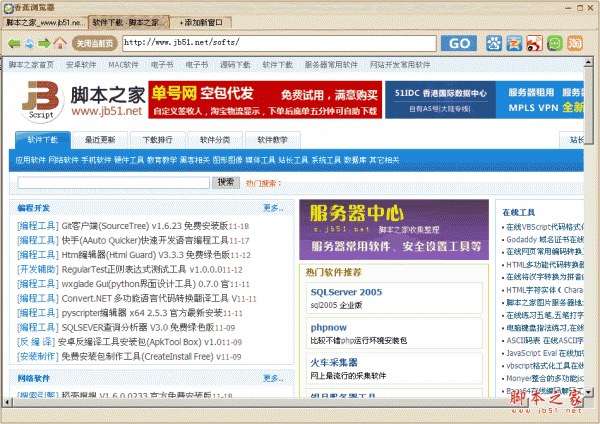Click horizontal scrollbar left arrow
This screenshot has height=424, width=600.
7,402
